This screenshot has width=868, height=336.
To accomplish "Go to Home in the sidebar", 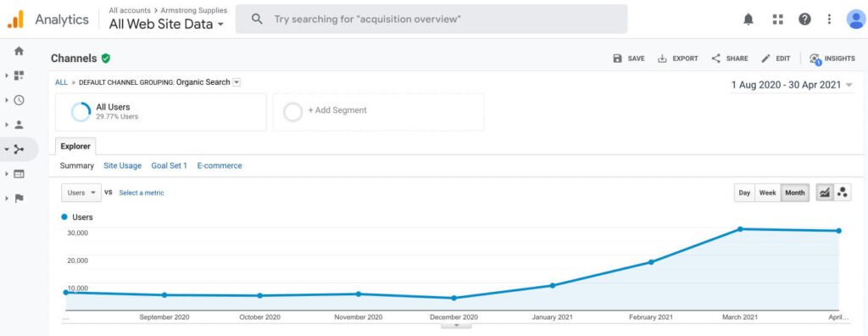I will click(19, 51).
